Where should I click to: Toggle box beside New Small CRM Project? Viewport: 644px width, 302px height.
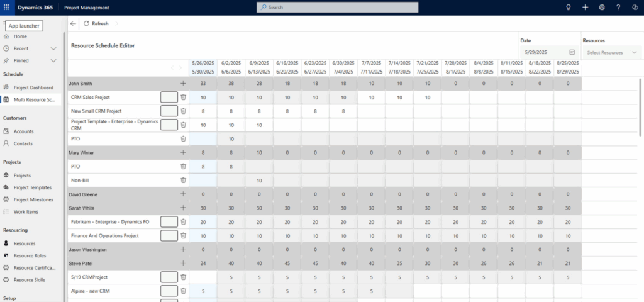[169, 111]
